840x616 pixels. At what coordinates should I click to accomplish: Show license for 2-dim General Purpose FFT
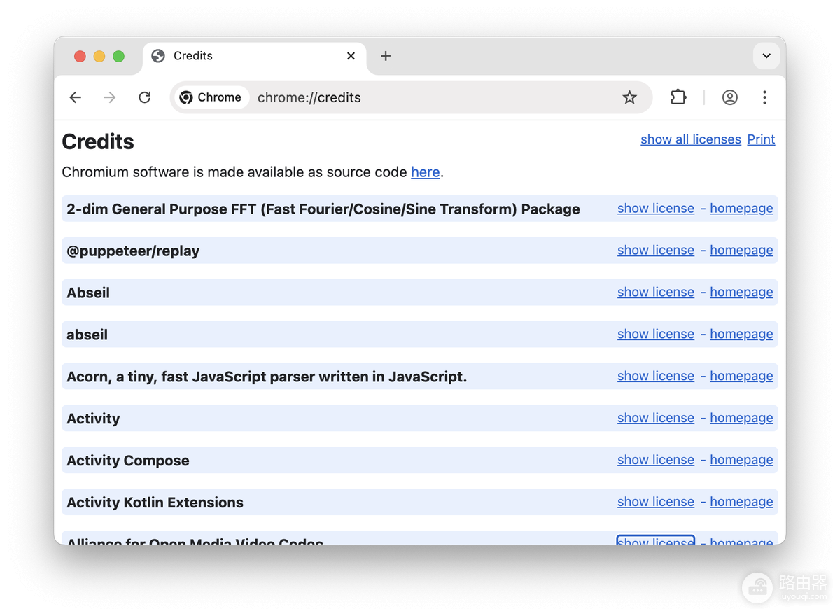(656, 209)
